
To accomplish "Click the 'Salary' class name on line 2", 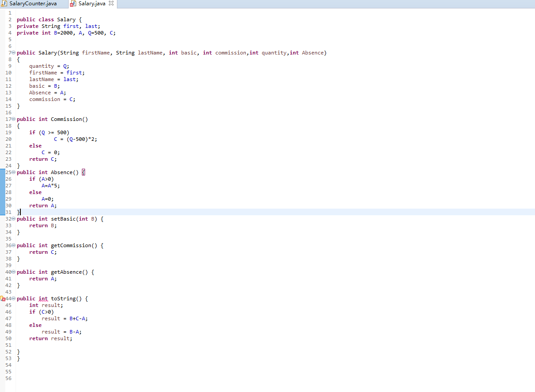I will pos(66,19).
